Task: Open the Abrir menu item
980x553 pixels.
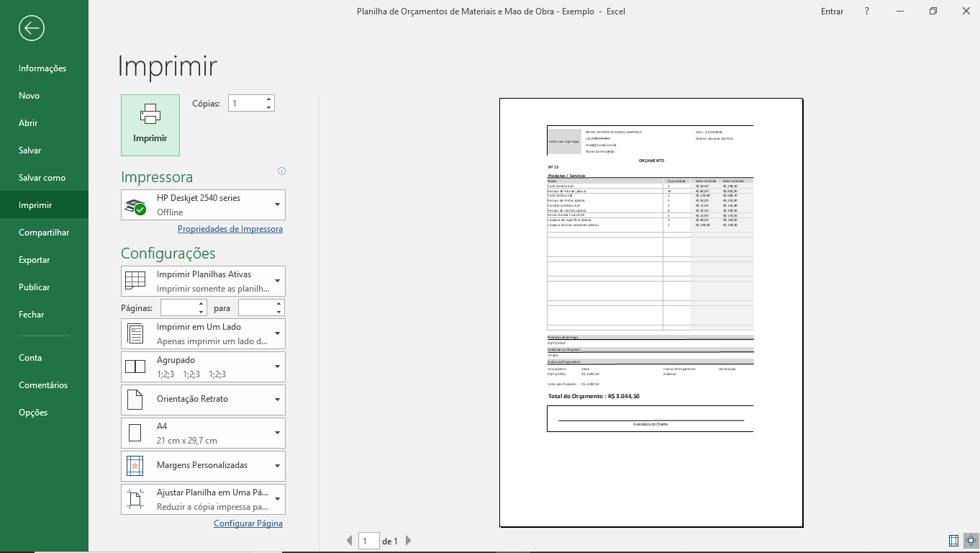Action: (44, 123)
